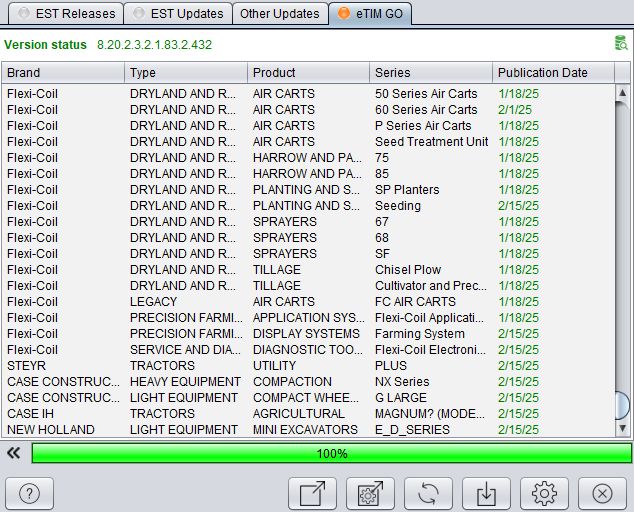Click the export arrow-out-of-box icon
Image resolution: width=634 pixels, height=512 pixels.
[x=312, y=493]
